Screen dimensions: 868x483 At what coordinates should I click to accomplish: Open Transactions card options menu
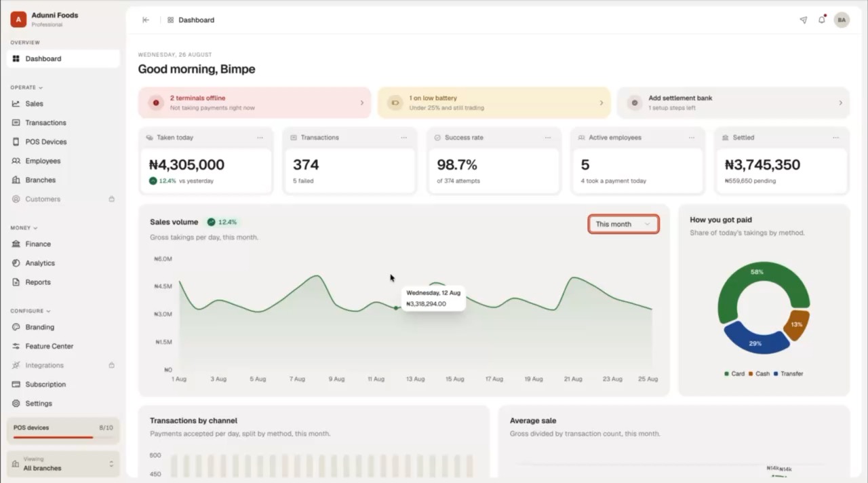point(403,138)
